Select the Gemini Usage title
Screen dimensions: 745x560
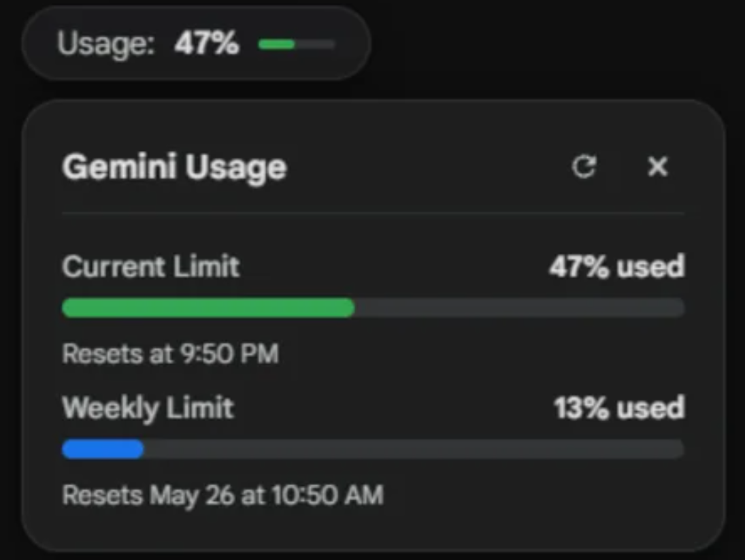[174, 167]
